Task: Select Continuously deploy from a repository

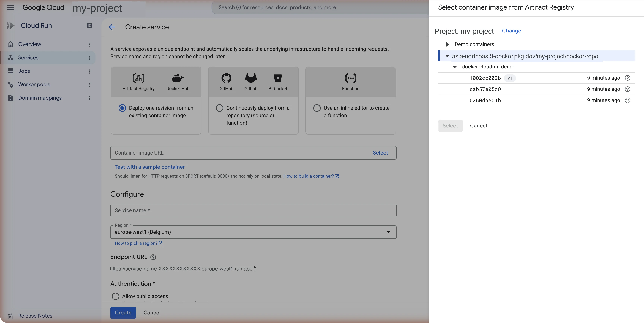Action: coord(220,108)
